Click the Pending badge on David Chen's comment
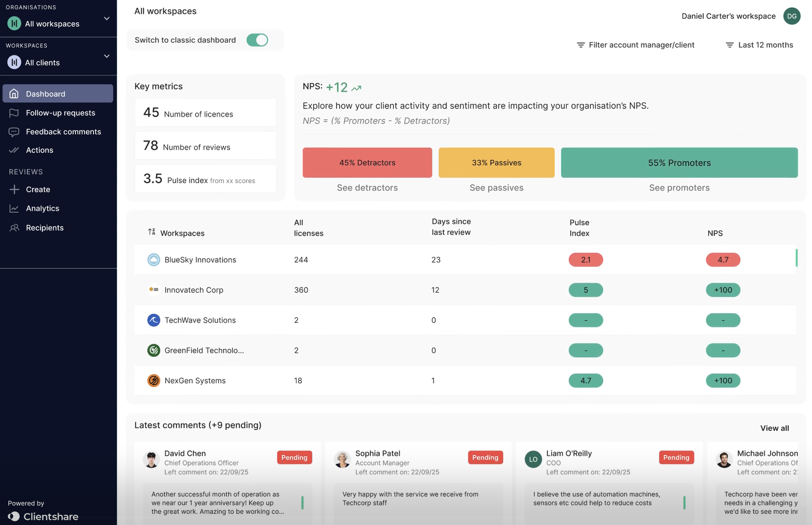812x525 pixels. point(294,458)
